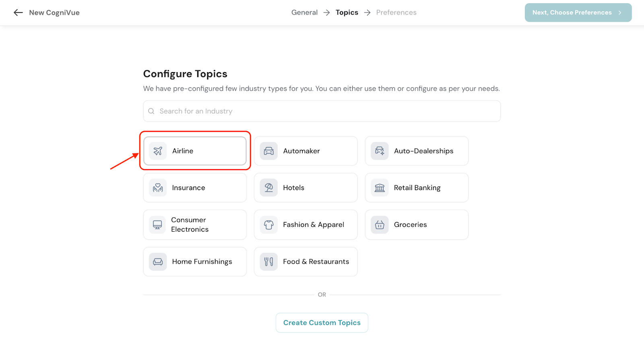This screenshot has width=644, height=363.
Task: Click the back arrow beside New CogniVue
Action: click(x=18, y=12)
